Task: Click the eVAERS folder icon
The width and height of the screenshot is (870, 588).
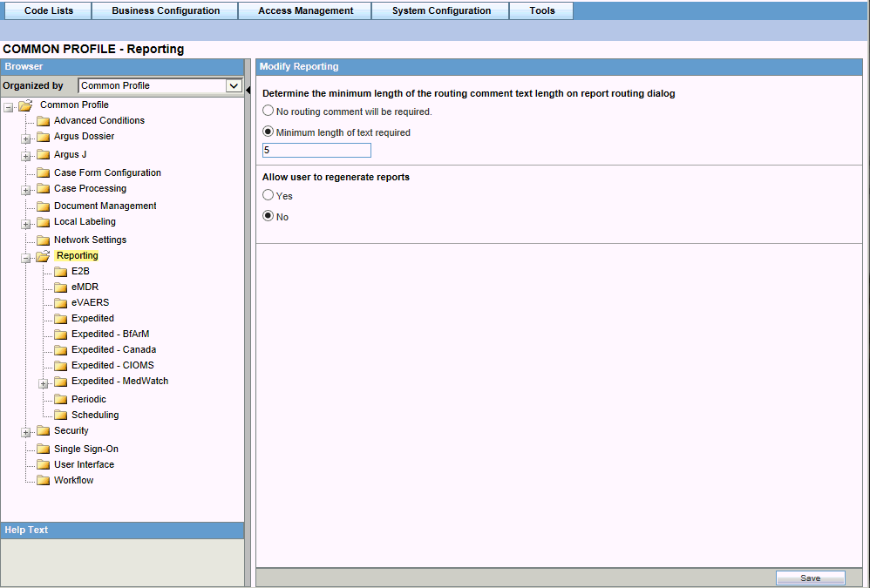Action: tap(61, 303)
